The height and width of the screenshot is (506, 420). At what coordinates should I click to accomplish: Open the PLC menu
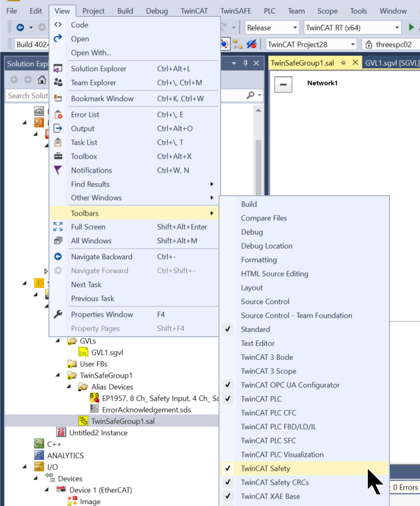pyautogui.click(x=270, y=10)
